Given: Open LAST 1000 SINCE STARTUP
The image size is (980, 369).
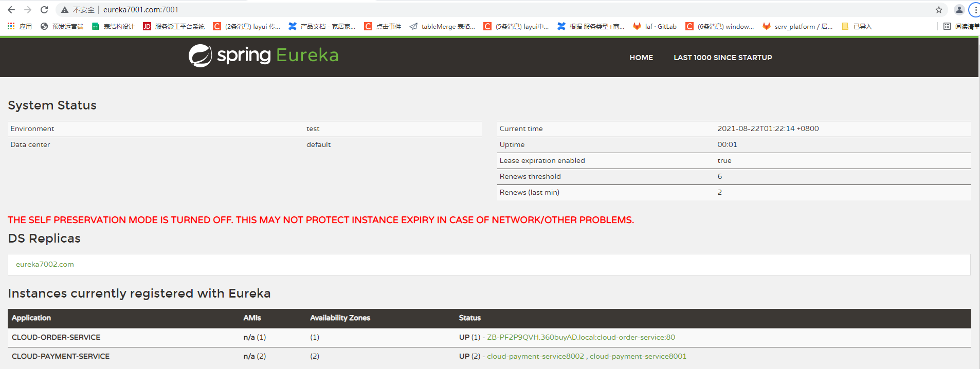Looking at the screenshot, I should pyautogui.click(x=723, y=58).
